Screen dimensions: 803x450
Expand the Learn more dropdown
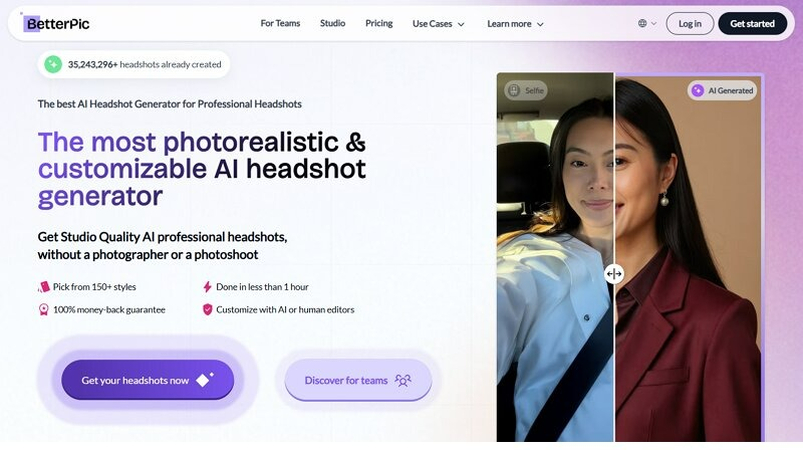(x=515, y=24)
